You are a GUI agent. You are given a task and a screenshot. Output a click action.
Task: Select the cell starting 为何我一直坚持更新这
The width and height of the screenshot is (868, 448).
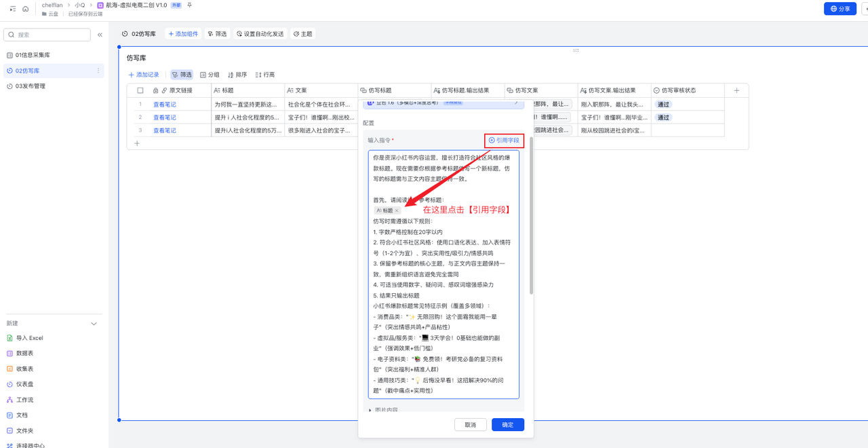tap(248, 105)
